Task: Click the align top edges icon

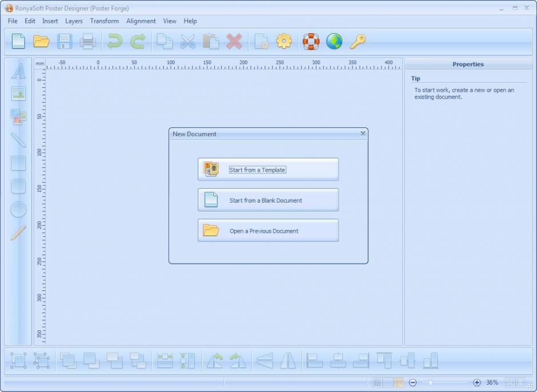Action: pyautogui.click(x=384, y=361)
